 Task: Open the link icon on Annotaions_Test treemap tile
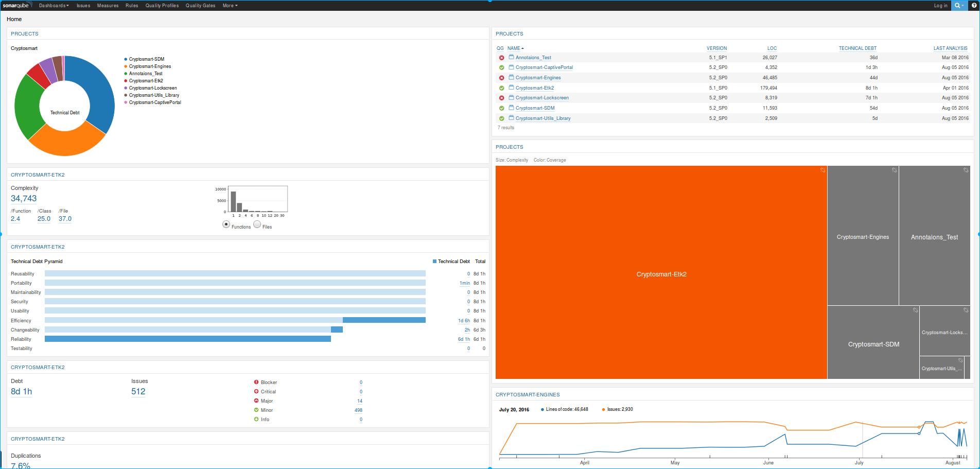coord(966,170)
